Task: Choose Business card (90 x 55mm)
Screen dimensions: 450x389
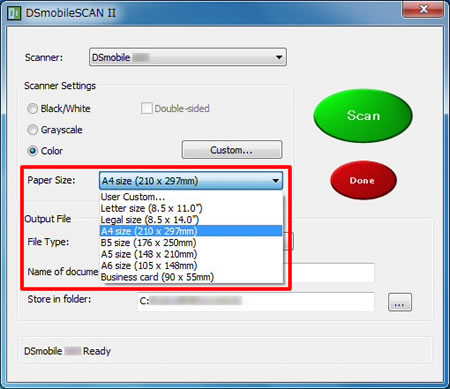Action: tap(191, 277)
